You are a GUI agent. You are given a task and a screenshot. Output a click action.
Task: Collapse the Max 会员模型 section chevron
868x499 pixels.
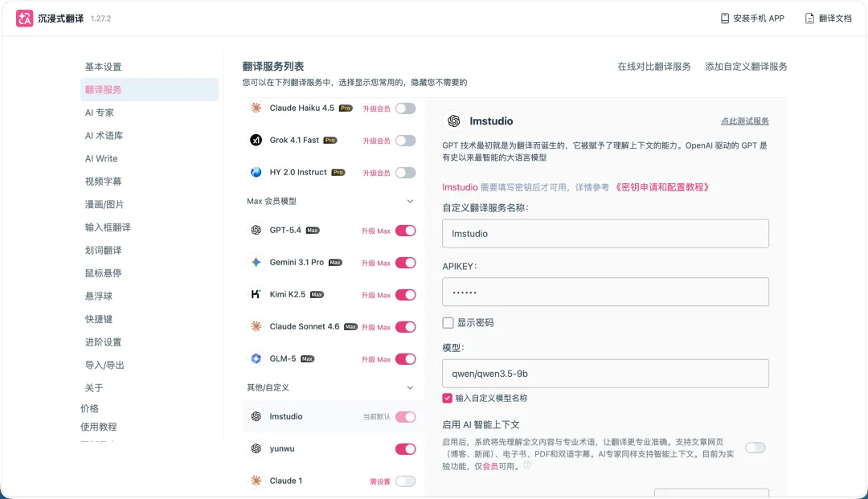tap(410, 201)
